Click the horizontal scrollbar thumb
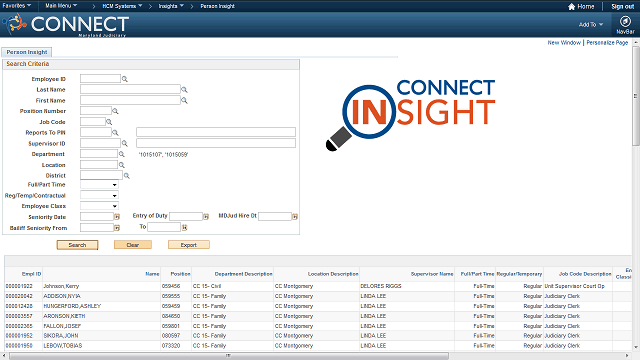Screen dimensions: 640x360 [229, 356]
